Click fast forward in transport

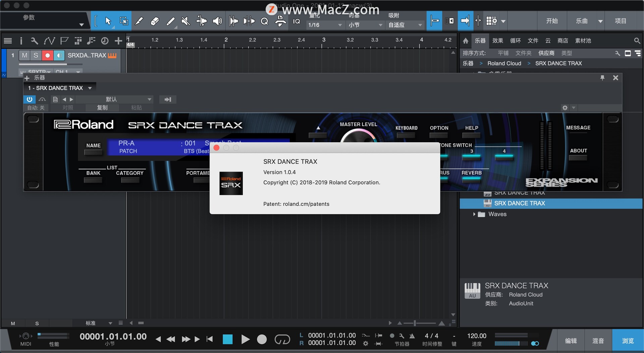point(186,339)
